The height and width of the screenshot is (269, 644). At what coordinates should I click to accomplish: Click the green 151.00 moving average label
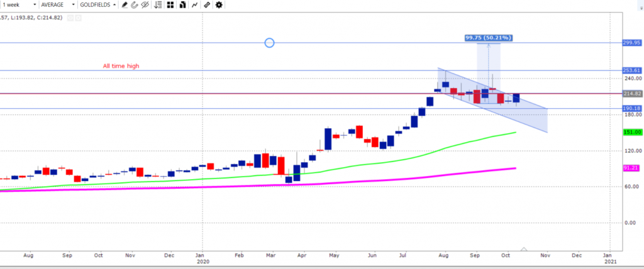pos(631,132)
